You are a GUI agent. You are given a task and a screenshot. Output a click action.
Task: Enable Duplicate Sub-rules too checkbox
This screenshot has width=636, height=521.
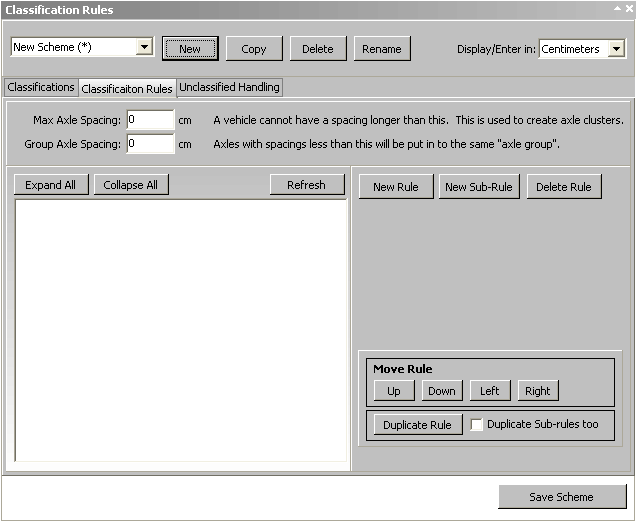pos(477,425)
